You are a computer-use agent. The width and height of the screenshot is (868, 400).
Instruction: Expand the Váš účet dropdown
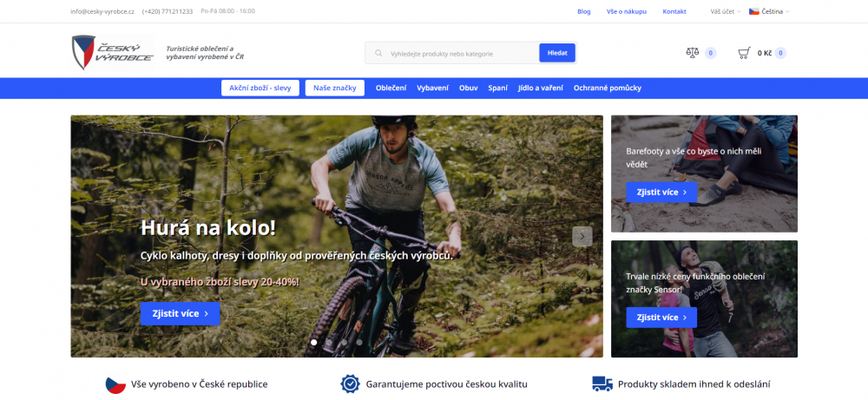coord(725,11)
